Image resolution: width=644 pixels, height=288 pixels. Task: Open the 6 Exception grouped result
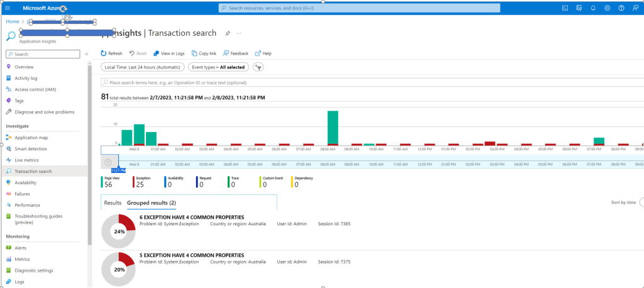click(192, 218)
